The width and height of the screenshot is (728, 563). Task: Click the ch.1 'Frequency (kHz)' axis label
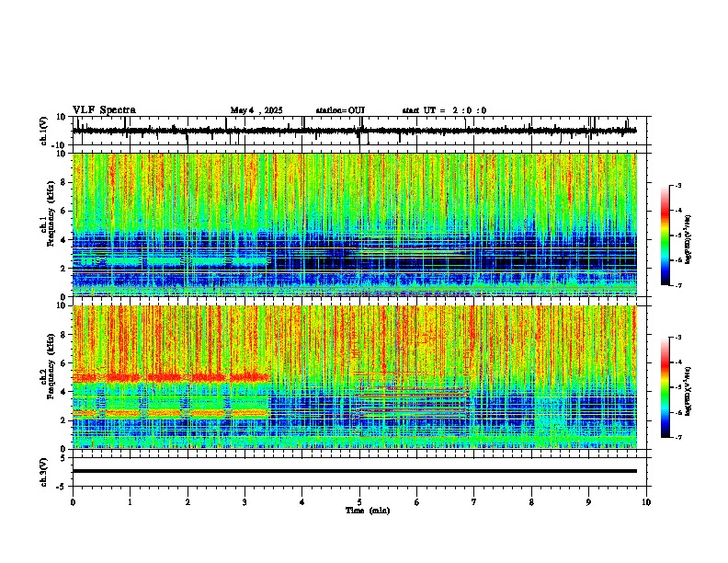51,212
